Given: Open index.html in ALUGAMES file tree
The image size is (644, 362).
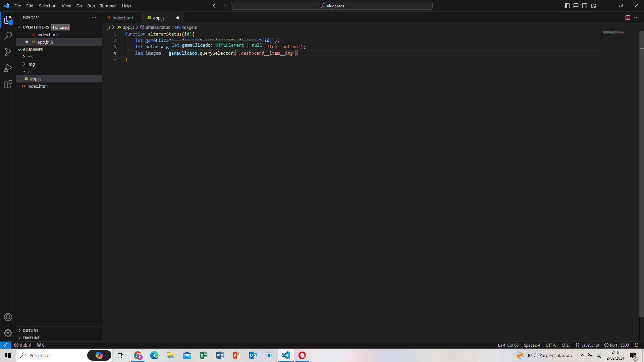Looking at the screenshot, I should pos(59,86).
